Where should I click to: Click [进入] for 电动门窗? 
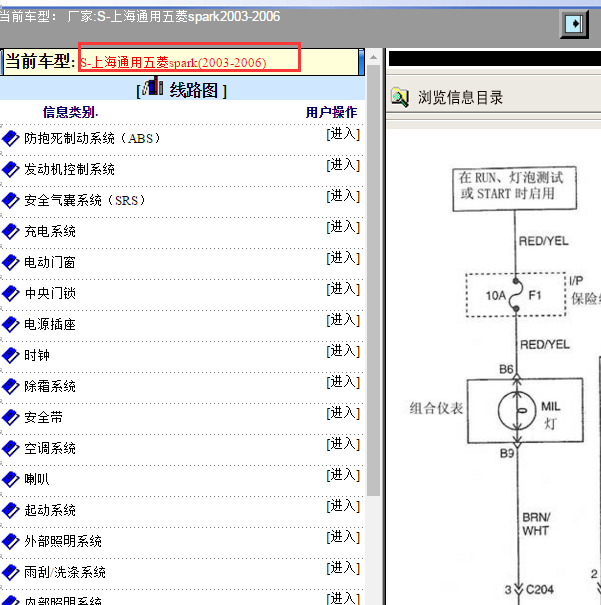click(343, 258)
